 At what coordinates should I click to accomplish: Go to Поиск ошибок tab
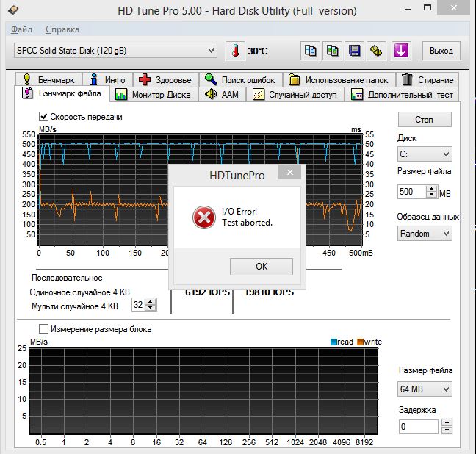coord(240,79)
